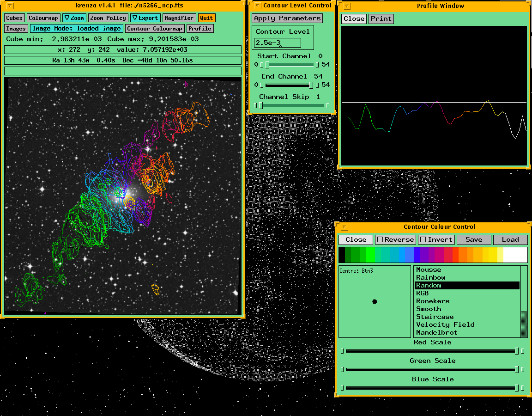Open the Zoom dropdown menu
The height and width of the screenshot is (416, 532).
tap(74, 18)
